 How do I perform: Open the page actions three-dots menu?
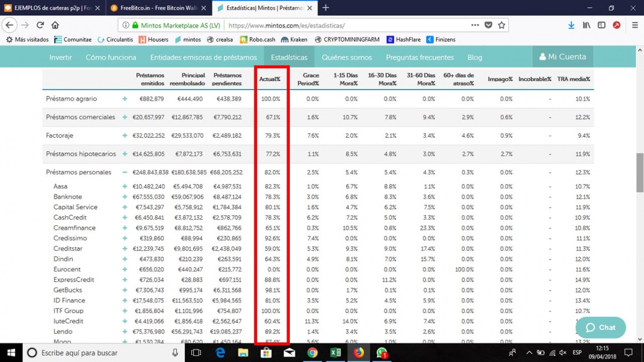pyautogui.click(x=475, y=25)
